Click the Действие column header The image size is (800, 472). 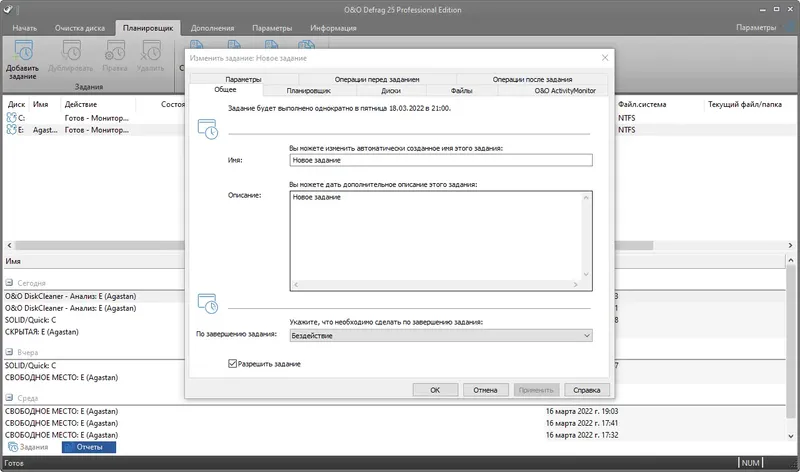point(81,104)
